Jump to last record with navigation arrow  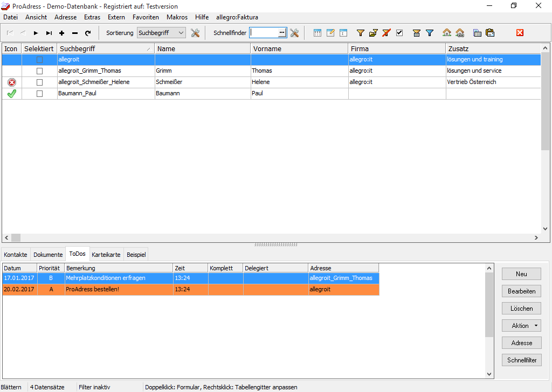pyautogui.click(x=49, y=33)
